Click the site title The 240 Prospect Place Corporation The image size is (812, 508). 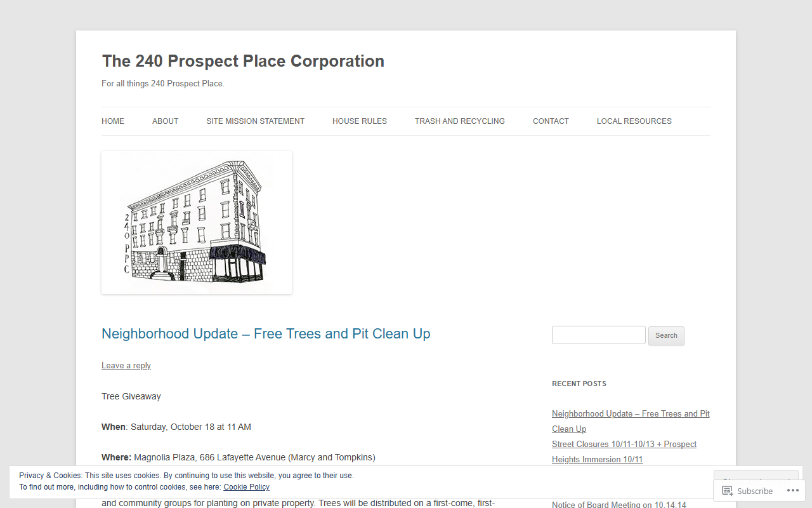[243, 61]
